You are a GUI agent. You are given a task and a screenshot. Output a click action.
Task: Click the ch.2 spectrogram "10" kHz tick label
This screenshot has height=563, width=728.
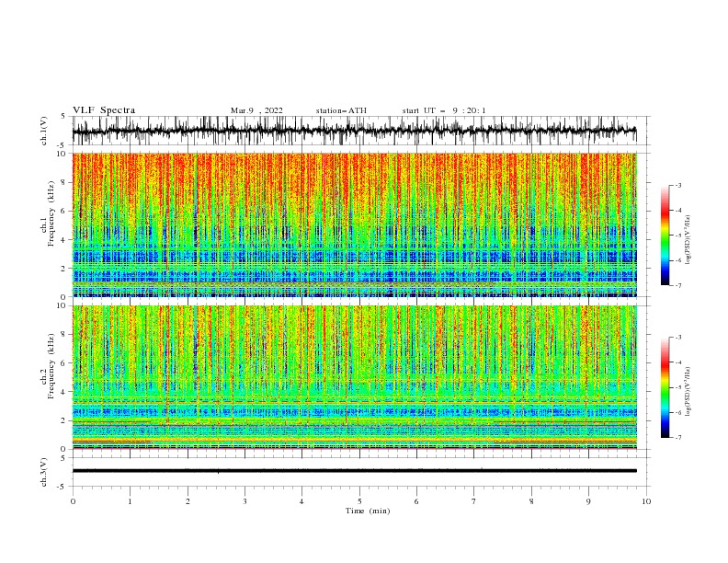(x=62, y=305)
